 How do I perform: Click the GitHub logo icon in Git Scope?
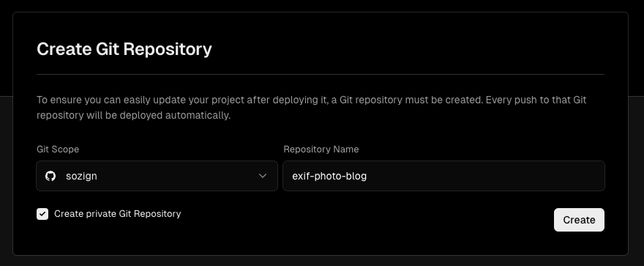(x=50, y=176)
